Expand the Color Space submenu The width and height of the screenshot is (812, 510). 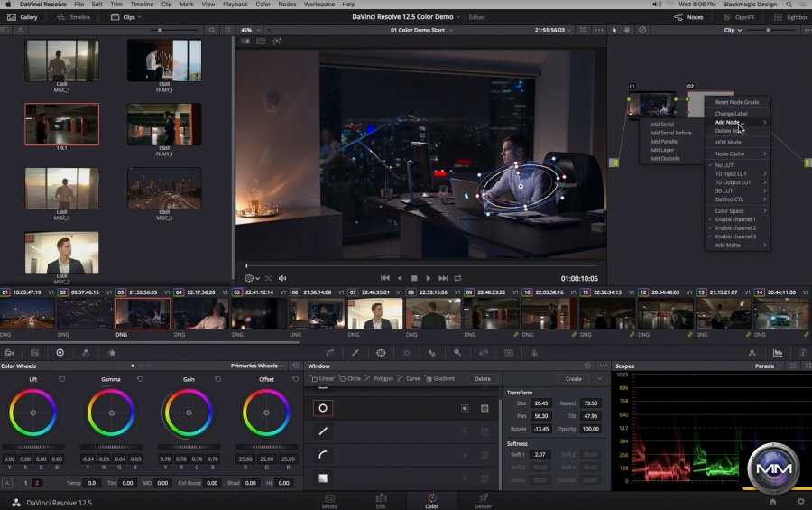(737, 211)
